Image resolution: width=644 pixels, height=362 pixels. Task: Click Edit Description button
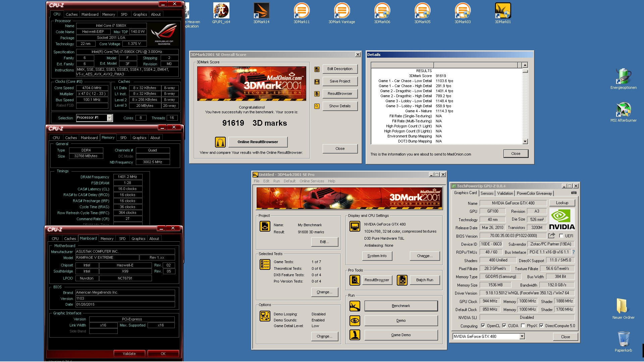coord(340,69)
